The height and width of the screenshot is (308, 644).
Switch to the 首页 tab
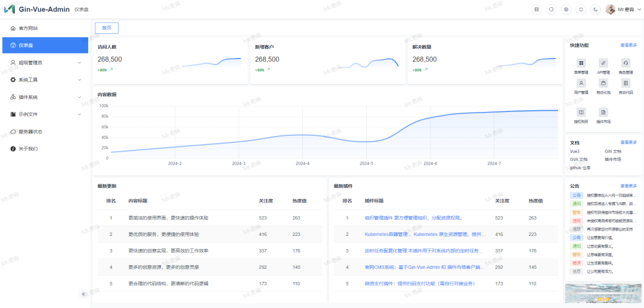[107, 28]
